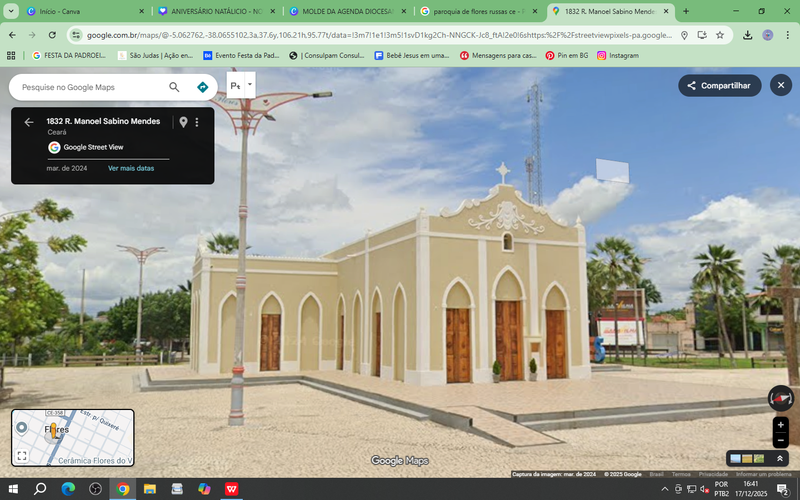Open the WPS Office taskbar icon
The image size is (800, 500).
232,489
